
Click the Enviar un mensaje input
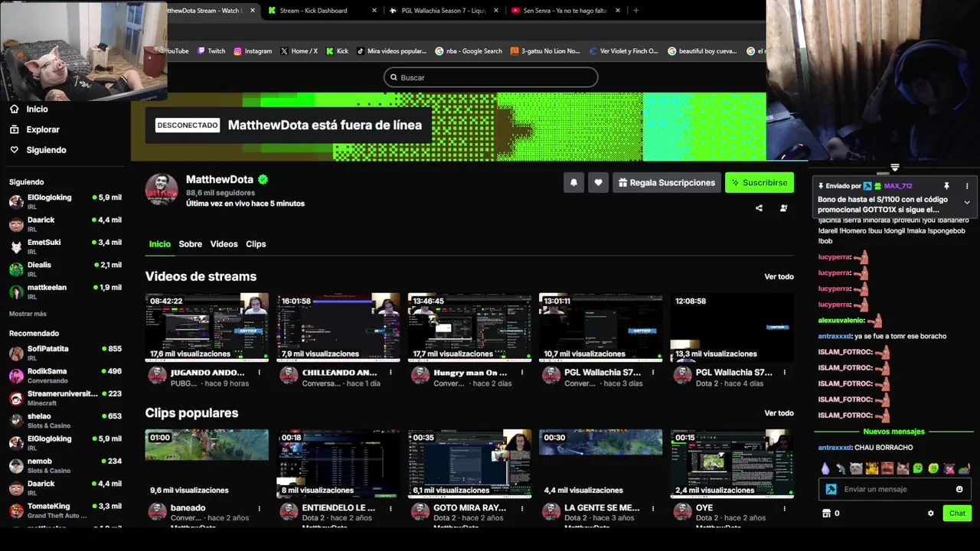pyautogui.click(x=894, y=489)
